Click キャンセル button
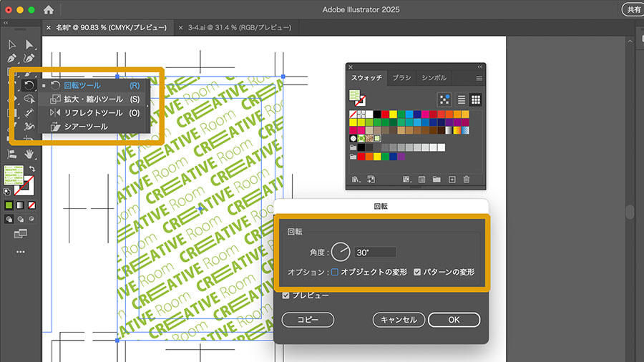Viewport: 644px width, 362px height. [399, 320]
